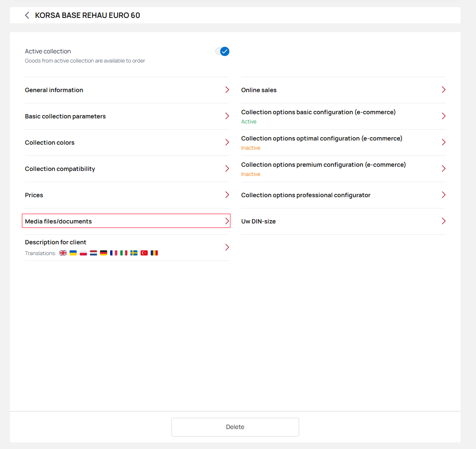This screenshot has height=449, width=476.
Task: Open the Collection compatibility section
Action: point(127,169)
